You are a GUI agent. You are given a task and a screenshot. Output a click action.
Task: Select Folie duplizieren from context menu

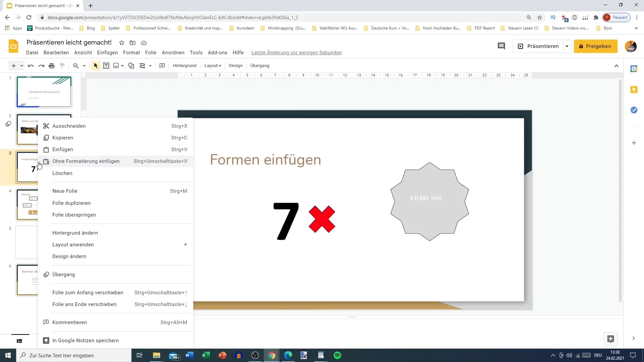pos(71,202)
